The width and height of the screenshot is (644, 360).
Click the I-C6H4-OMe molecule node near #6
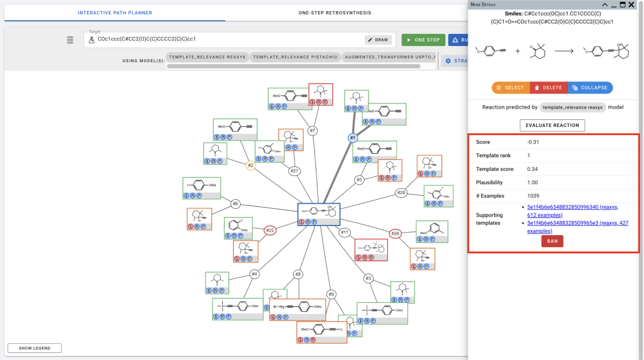pyautogui.click(x=202, y=188)
